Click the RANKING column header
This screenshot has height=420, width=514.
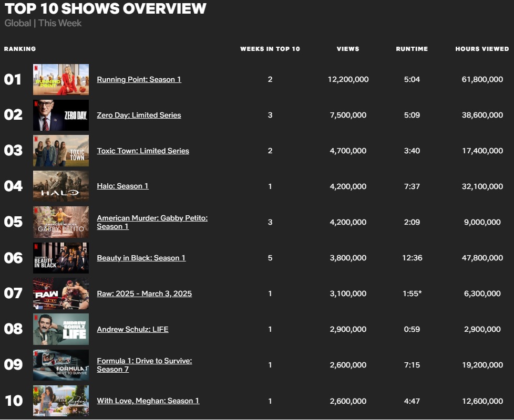[20, 49]
